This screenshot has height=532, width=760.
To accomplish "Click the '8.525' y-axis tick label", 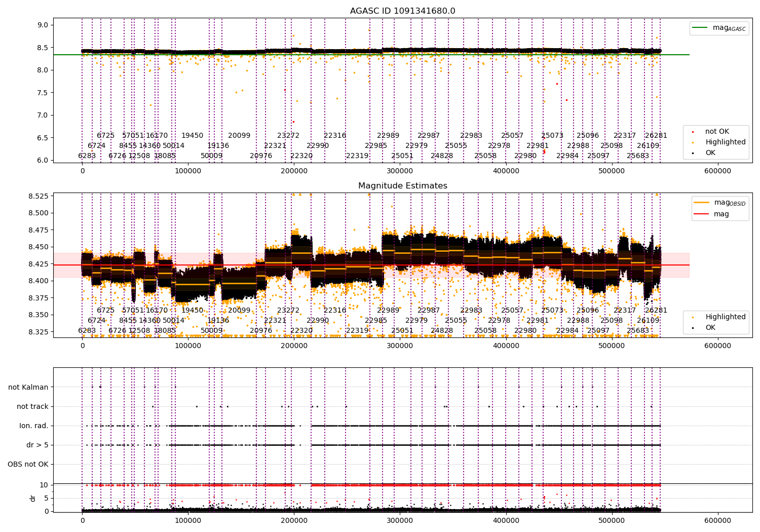I will tap(39, 196).
